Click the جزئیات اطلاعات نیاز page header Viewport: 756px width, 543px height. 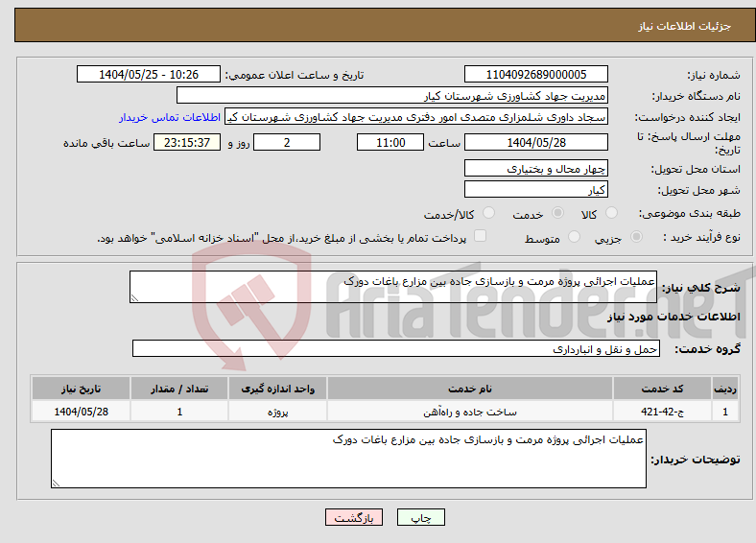coord(685,26)
